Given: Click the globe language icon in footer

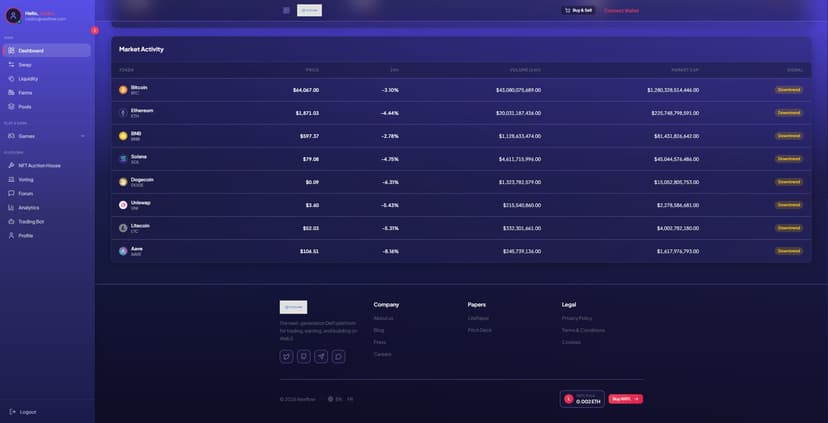Looking at the screenshot, I should click(331, 399).
